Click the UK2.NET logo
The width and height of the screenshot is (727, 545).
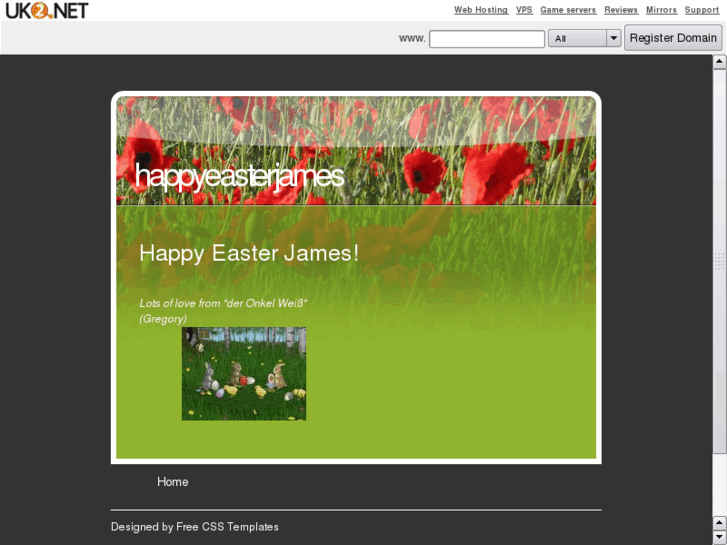point(46,10)
